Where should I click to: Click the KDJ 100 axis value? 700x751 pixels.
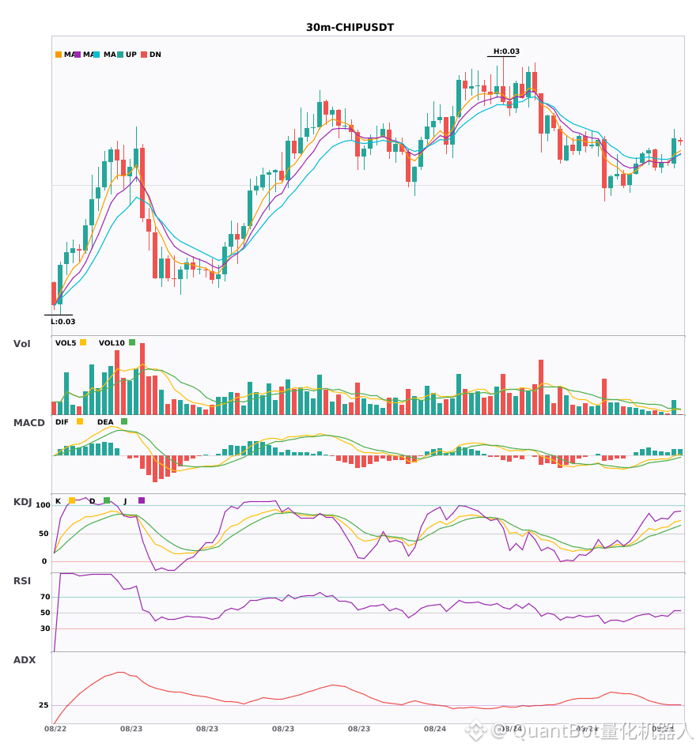click(x=44, y=505)
